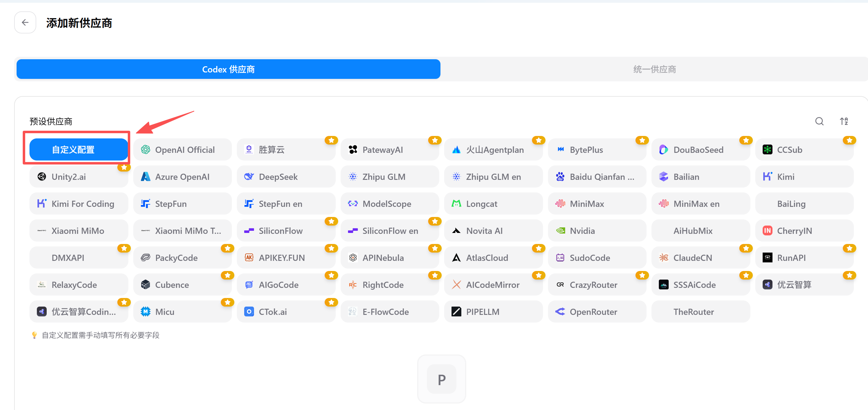Select the Zhipu GLM en provider
Image resolution: width=868 pixels, height=410 pixels.
[x=493, y=176]
